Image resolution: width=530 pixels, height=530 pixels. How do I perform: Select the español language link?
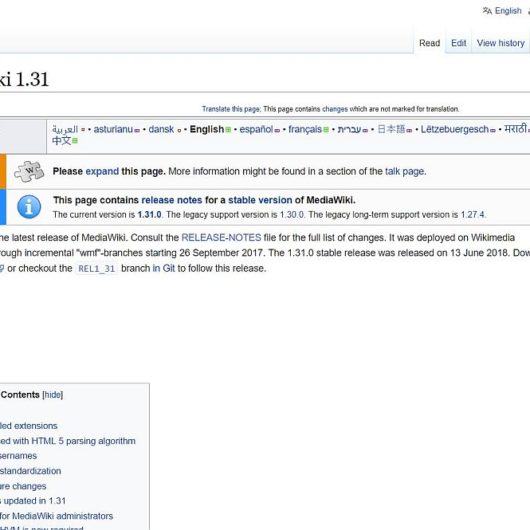256,129
